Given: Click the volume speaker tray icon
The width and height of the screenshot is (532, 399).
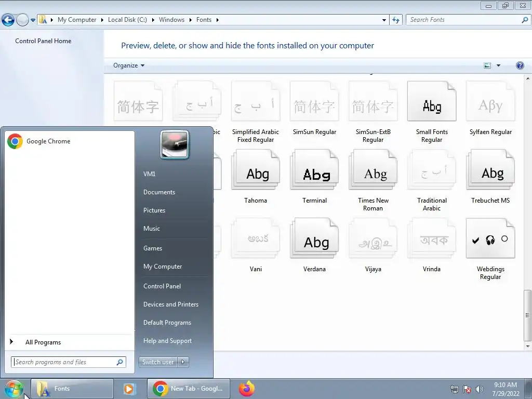Looking at the screenshot, I should pos(480,389).
